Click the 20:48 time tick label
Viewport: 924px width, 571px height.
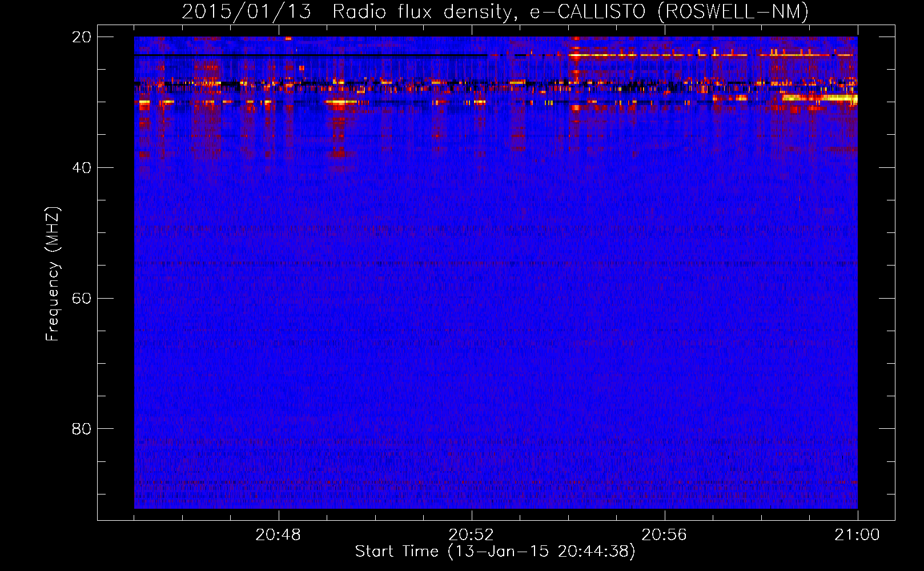pos(278,535)
